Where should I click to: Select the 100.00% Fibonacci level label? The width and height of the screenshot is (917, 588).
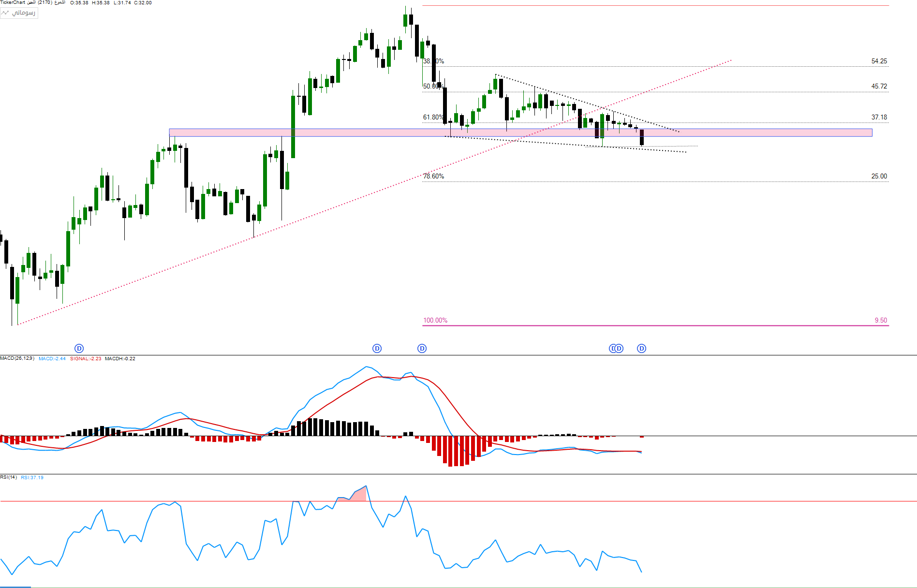(x=435, y=320)
